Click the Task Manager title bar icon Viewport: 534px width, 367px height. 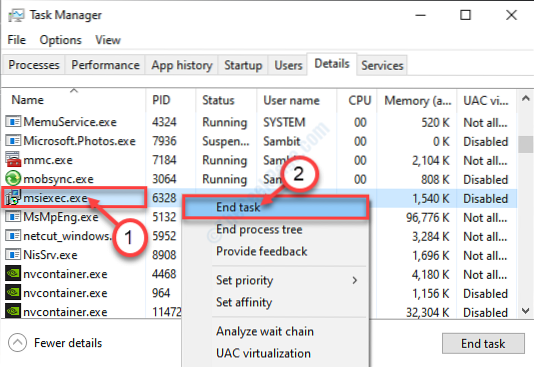click(x=16, y=15)
